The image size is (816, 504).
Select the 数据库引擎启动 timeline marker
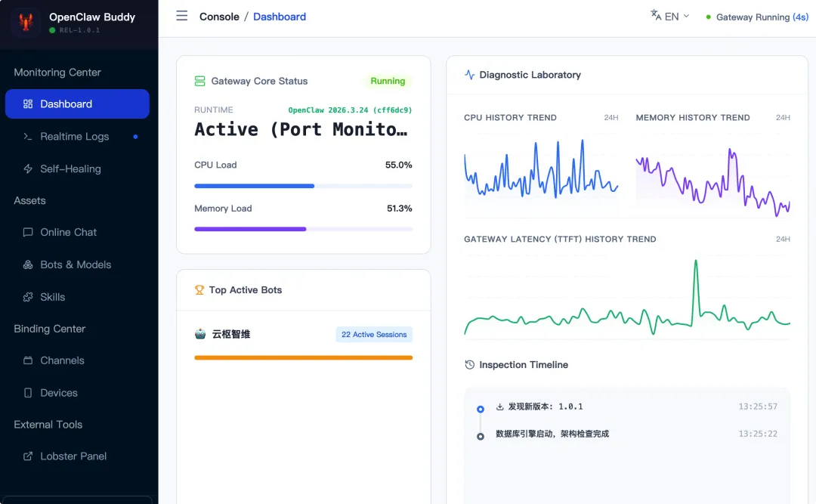[x=481, y=436]
